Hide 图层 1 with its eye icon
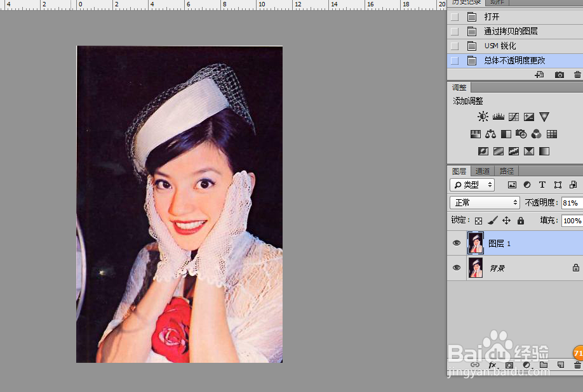This screenshot has width=583, height=392. 457,243
